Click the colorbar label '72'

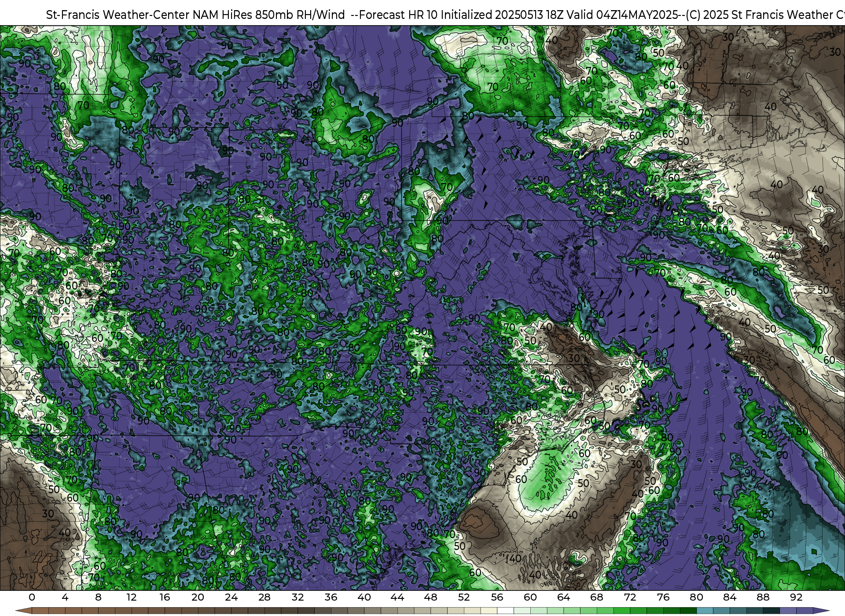[630, 597]
